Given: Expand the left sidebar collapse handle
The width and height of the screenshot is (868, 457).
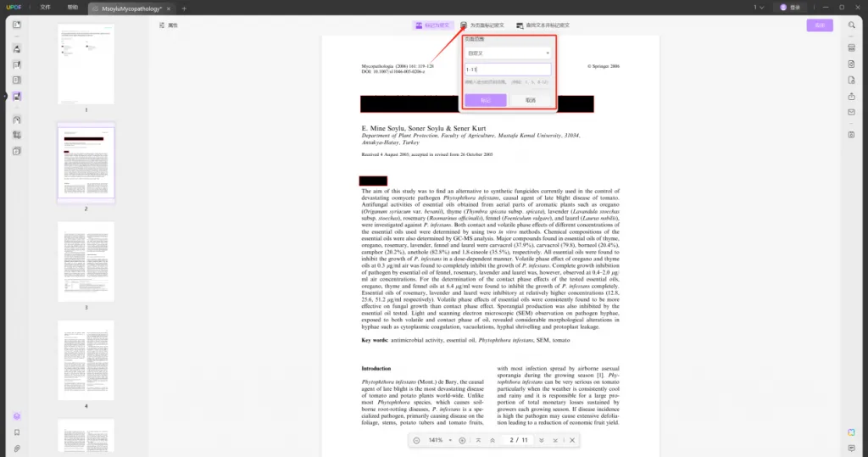Looking at the screenshot, I should tap(4, 97).
